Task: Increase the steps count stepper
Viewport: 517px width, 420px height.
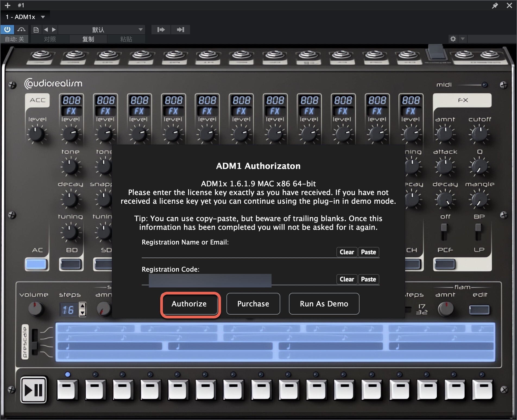Action: tap(83, 306)
